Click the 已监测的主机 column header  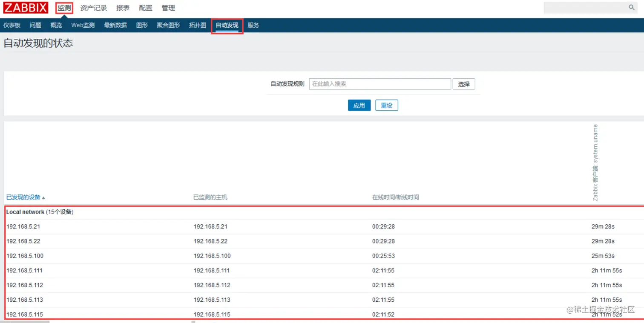210,197
